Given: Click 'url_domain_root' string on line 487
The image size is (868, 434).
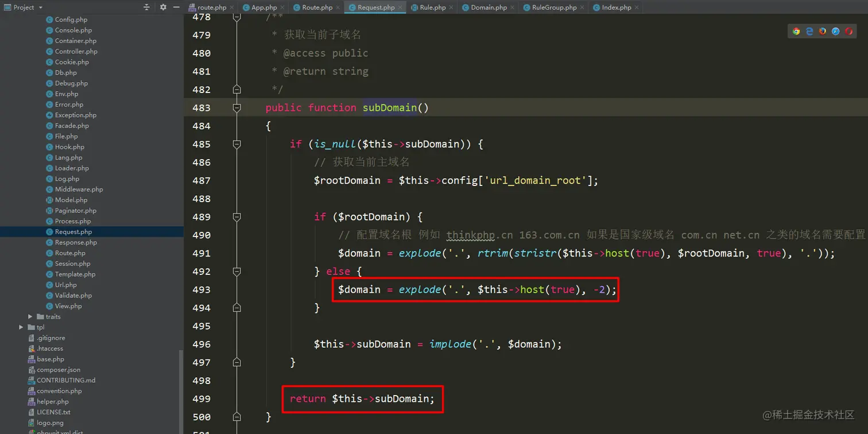Looking at the screenshot, I should point(536,180).
